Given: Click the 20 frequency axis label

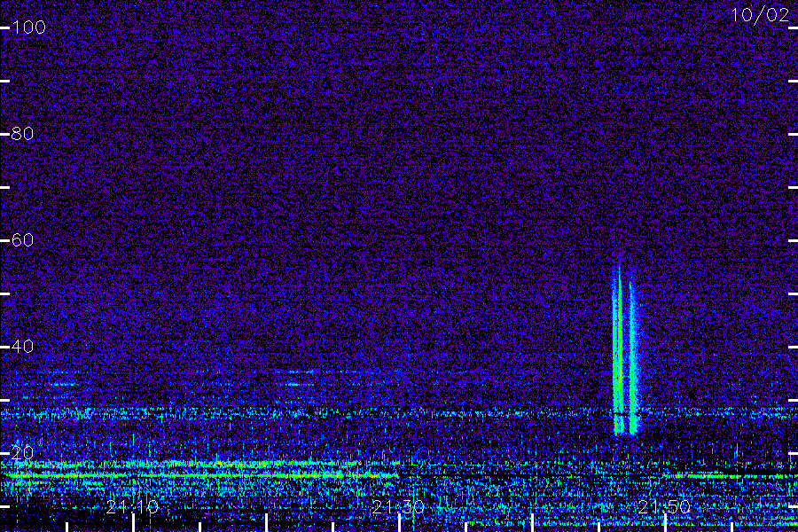Looking at the screenshot, I should pos(22,452).
